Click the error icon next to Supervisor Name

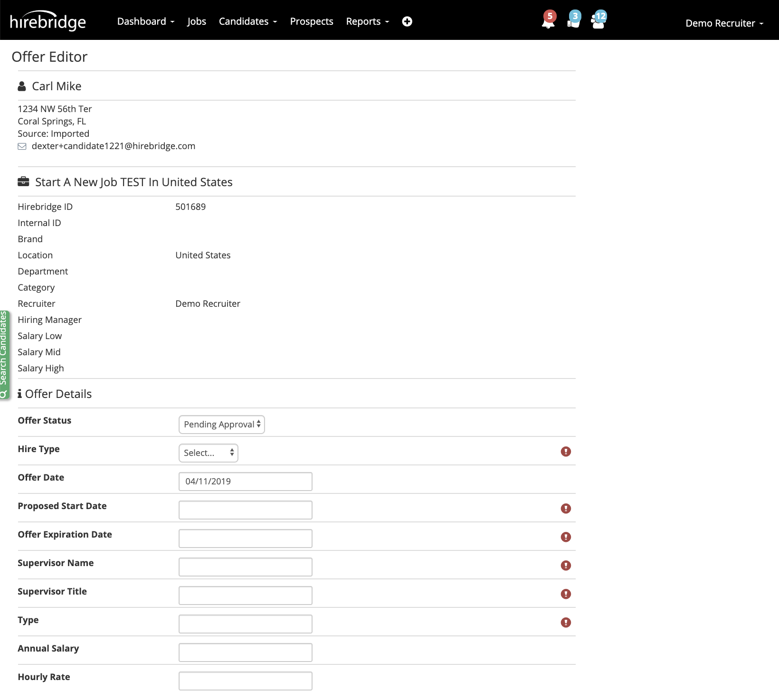pyautogui.click(x=565, y=566)
